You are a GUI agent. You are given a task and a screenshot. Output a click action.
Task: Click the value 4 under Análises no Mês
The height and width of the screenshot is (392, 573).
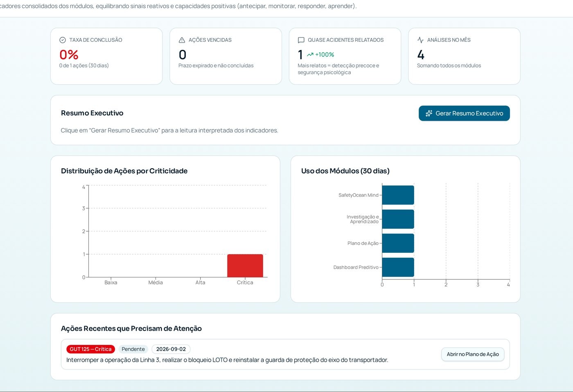[x=421, y=54]
